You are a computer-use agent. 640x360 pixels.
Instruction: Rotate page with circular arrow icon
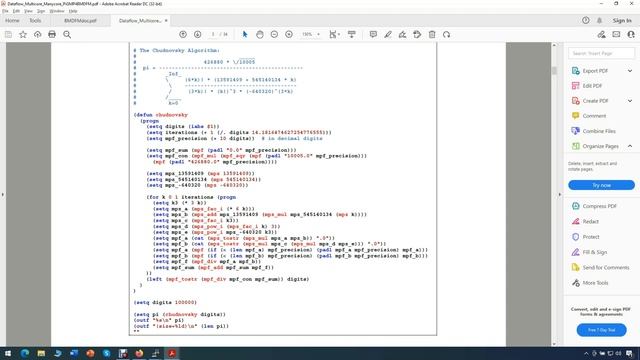447,35
